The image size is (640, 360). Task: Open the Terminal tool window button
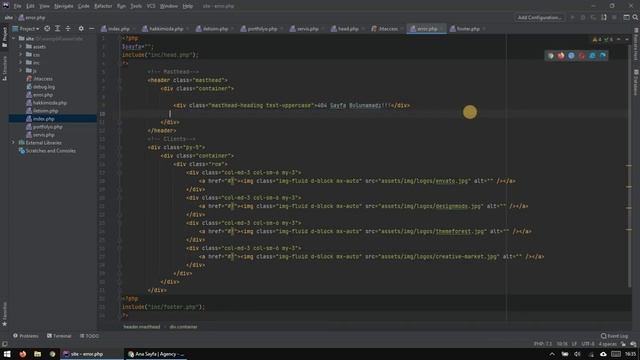59,336
